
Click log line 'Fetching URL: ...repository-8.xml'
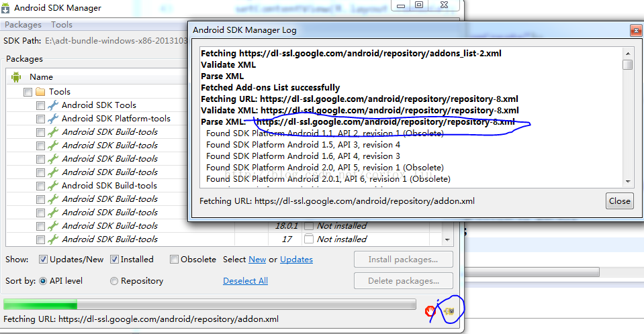point(359,99)
